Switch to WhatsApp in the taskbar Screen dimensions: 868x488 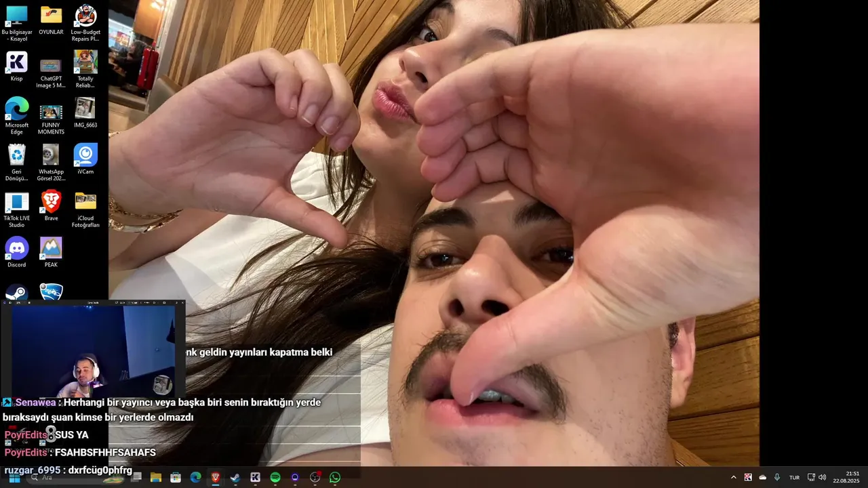point(335,478)
